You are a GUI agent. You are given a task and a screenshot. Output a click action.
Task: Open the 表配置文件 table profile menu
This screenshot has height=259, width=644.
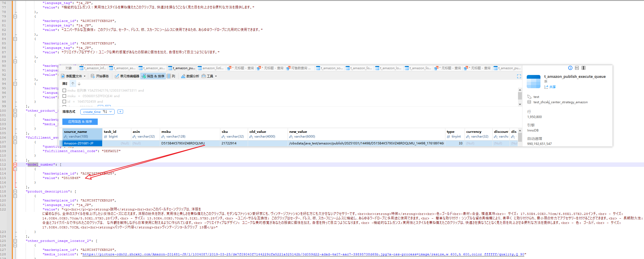pyautogui.click(x=73, y=76)
